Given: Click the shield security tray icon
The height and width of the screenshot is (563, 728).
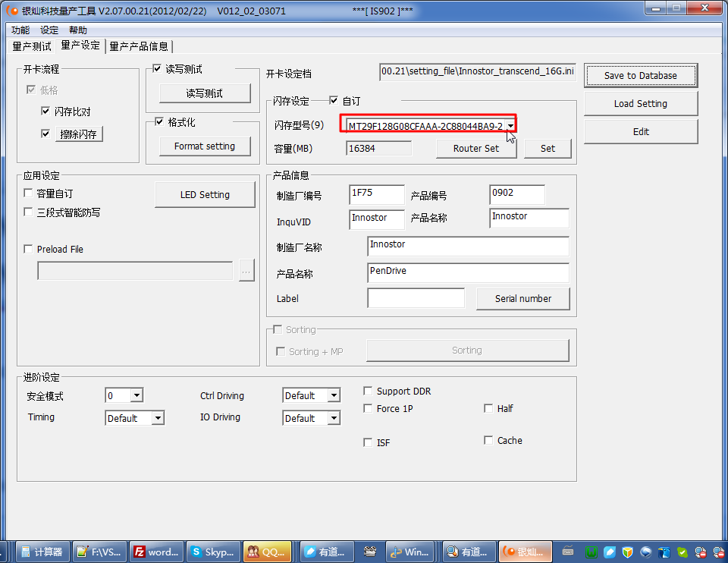Looking at the screenshot, I should (x=628, y=552).
